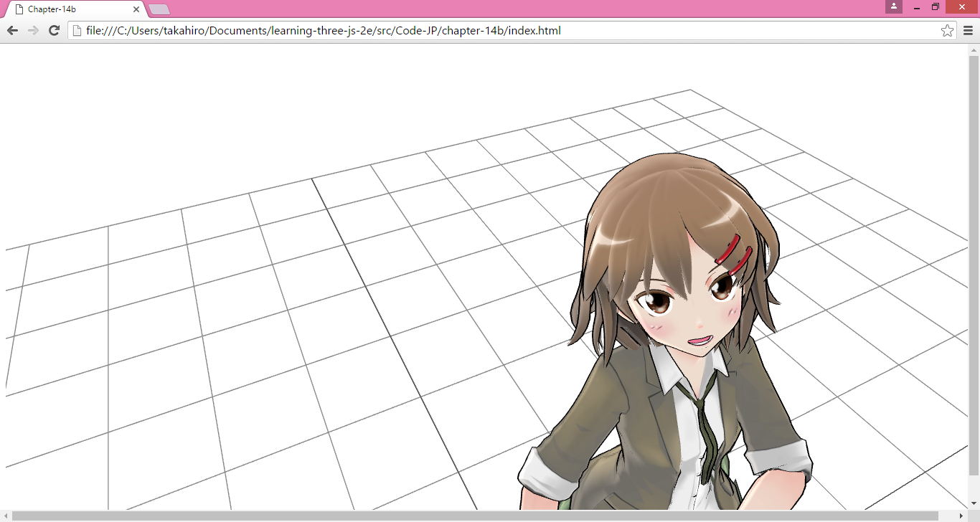
Task: Open a new tab
Action: (159, 9)
